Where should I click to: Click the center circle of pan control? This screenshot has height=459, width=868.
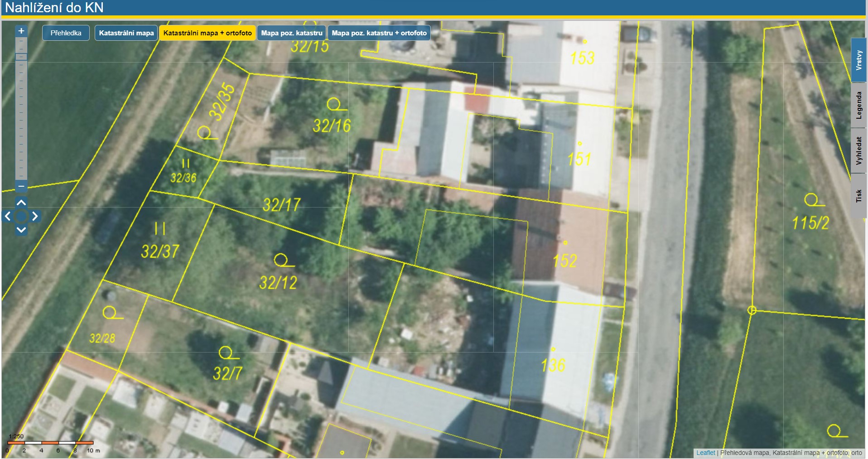(x=21, y=216)
